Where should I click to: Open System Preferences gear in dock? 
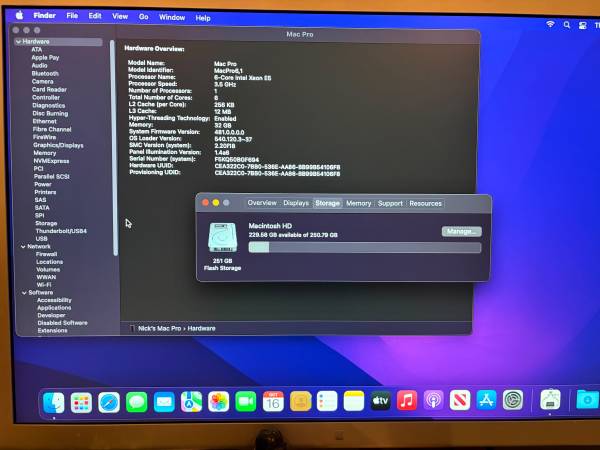[513, 401]
